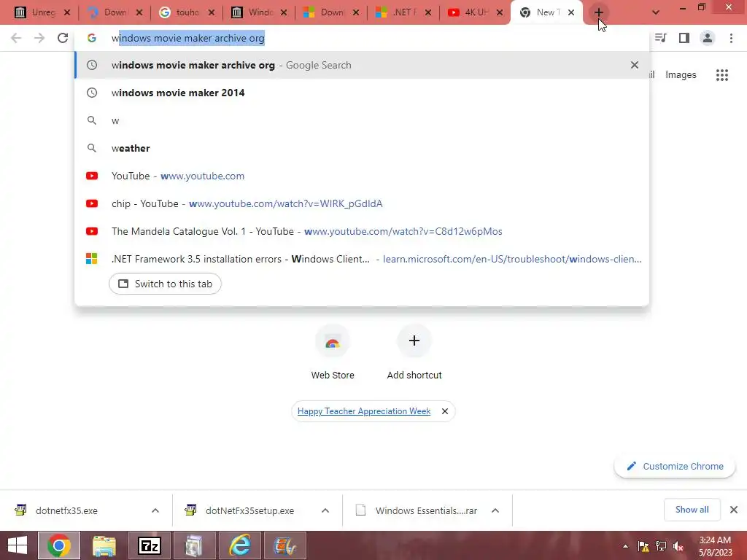Open 'The Mandela Catalogue Vol. 1' suggestion
Screen dimensions: 747x560
point(362,231)
